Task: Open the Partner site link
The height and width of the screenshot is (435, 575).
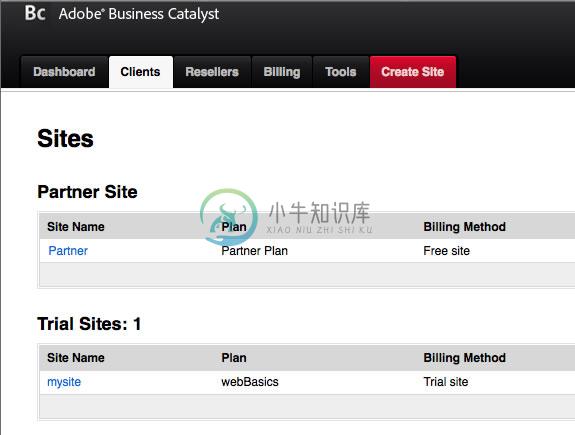Action: click(68, 251)
